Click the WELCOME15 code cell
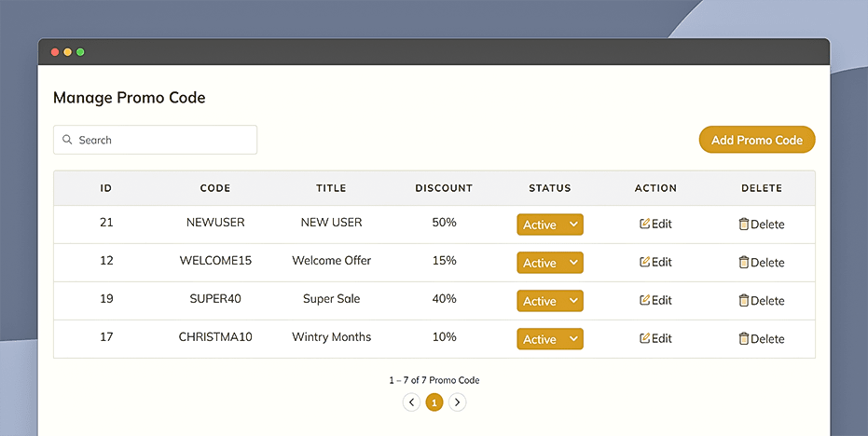Image resolution: width=868 pixels, height=436 pixels. click(x=215, y=261)
